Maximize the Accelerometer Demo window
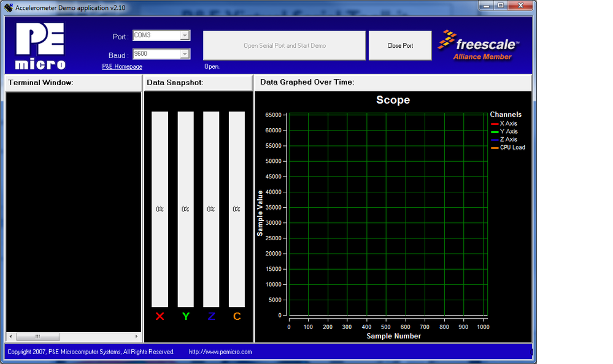The image size is (613, 364). [x=501, y=6]
